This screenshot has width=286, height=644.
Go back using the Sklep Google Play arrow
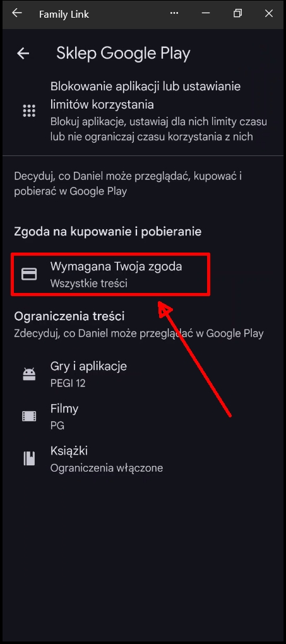click(23, 54)
